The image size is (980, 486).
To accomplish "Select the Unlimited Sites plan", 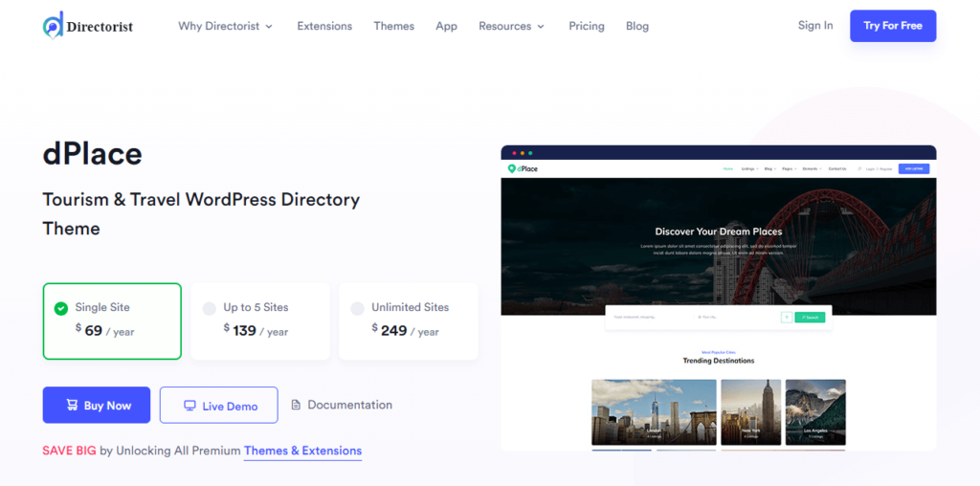I will coord(408,321).
